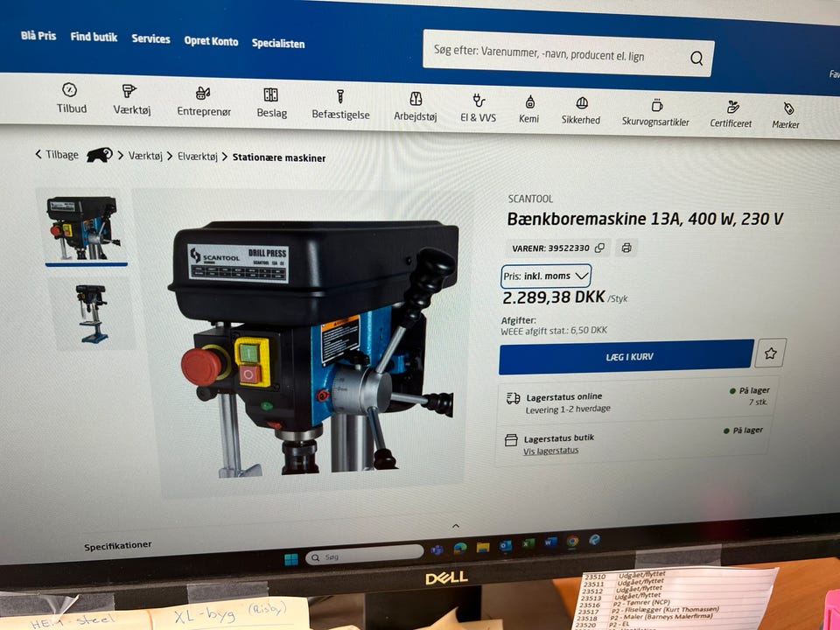Click the Specifikationer heading
Image resolution: width=840 pixels, height=630 pixels.
coord(118,546)
